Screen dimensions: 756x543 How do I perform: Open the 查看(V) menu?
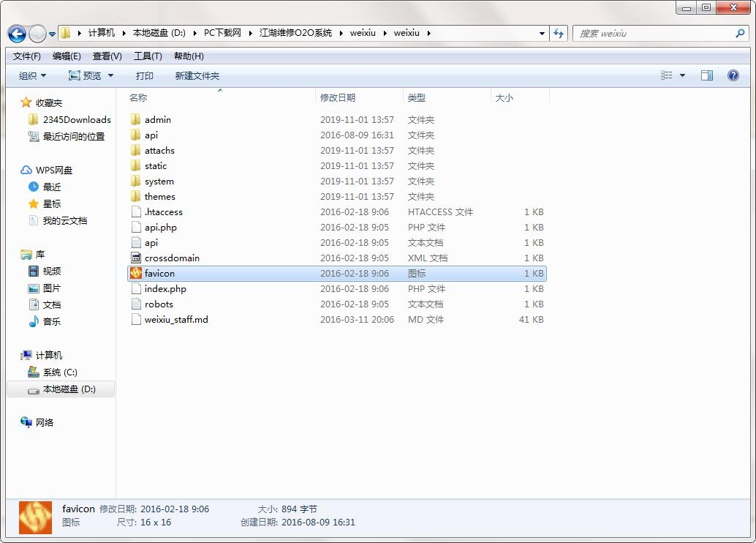tap(107, 56)
